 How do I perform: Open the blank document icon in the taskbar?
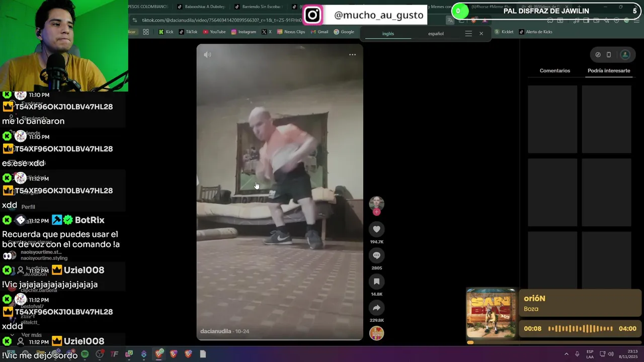click(203, 354)
